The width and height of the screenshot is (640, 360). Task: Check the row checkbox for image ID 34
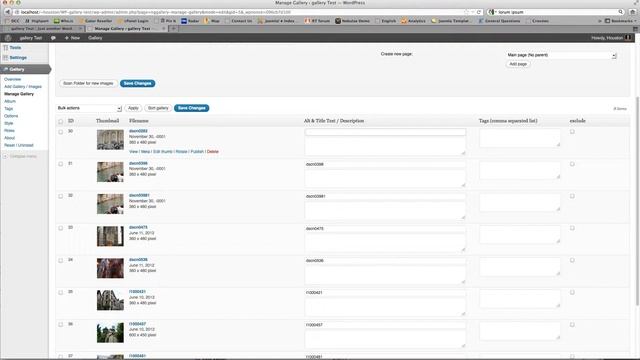click(x=60, y=260)
